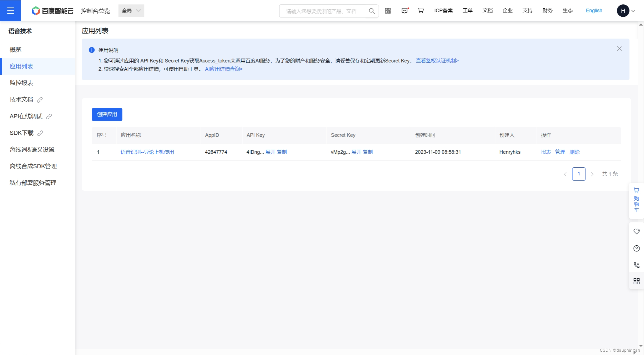Click the Baidu AI Cloud logo
Image resolution: width=644 pixels, height=355 pixels.
click(x=52, y=11)
